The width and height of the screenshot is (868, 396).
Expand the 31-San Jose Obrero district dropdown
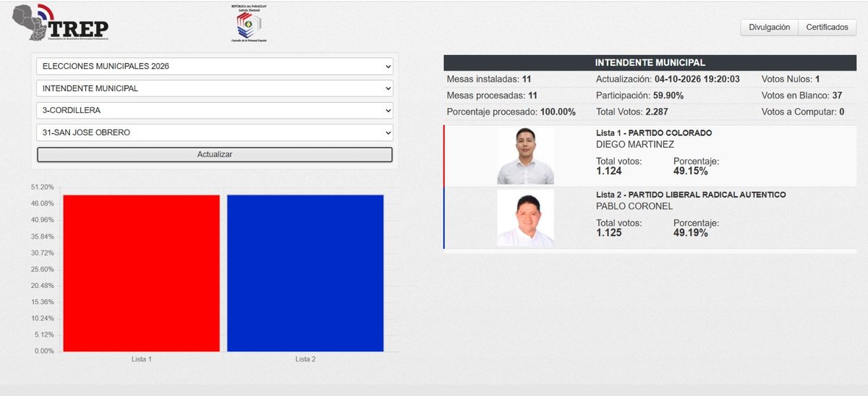pos(215,133)
